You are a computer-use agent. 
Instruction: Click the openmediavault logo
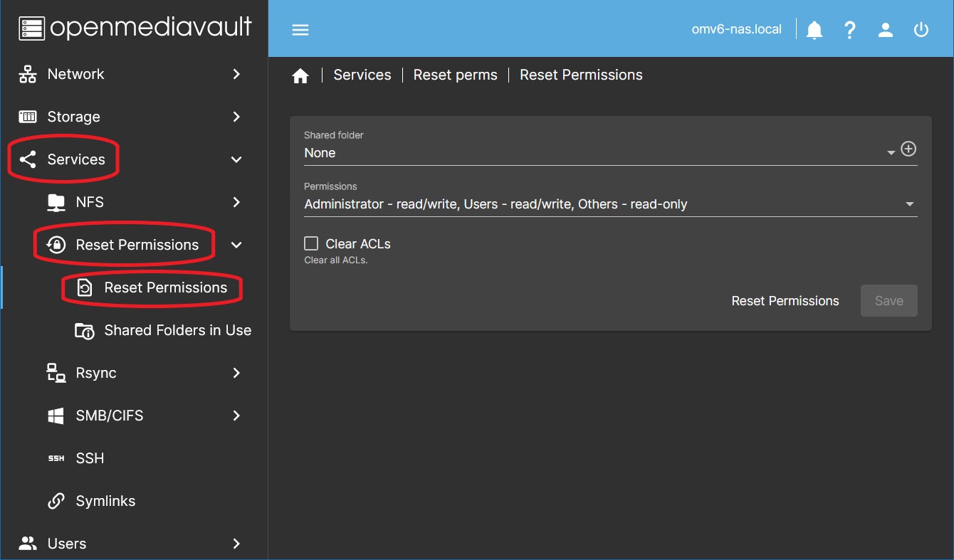tap(135, 28)
